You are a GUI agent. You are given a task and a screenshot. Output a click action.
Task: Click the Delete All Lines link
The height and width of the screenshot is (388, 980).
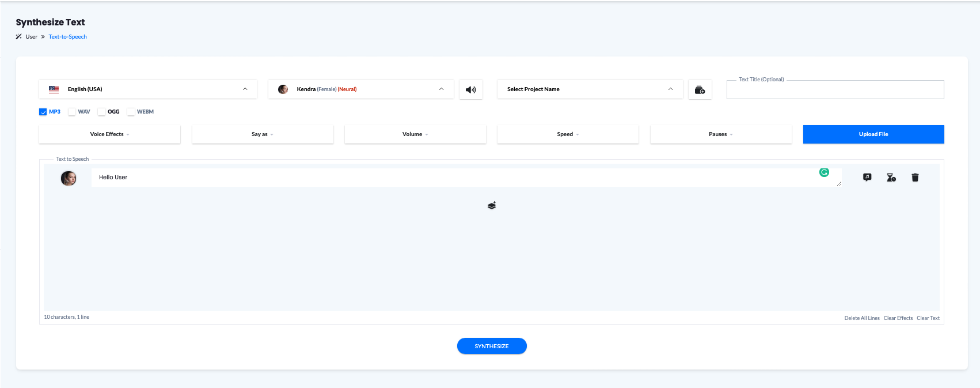862,318
